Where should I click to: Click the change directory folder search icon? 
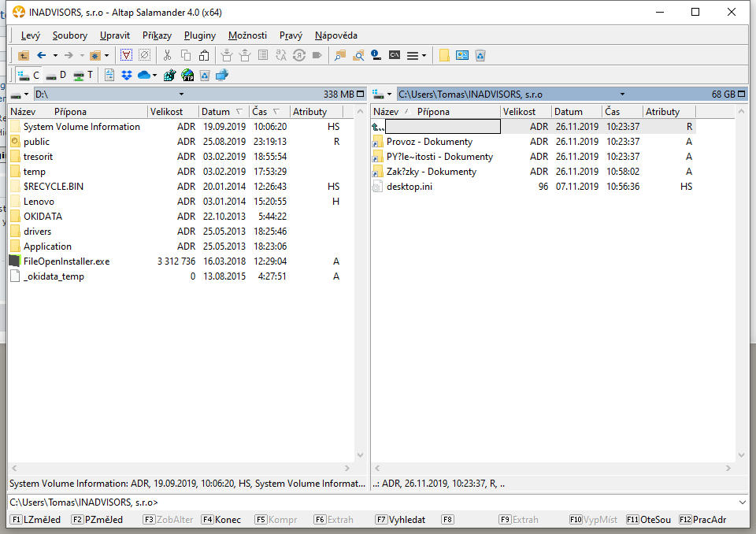(358, 55)
